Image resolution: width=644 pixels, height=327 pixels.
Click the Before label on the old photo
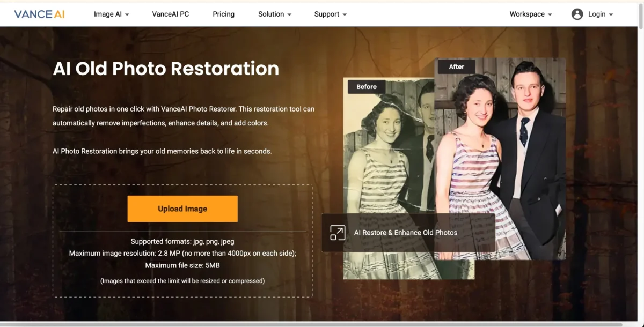tap(367, 87)
